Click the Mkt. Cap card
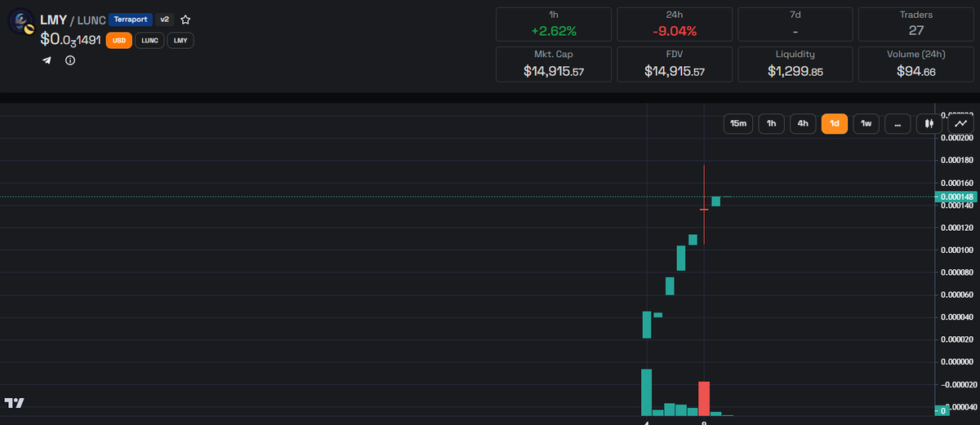The height and width of the screenshot is (425, 980). pos(554,64)
